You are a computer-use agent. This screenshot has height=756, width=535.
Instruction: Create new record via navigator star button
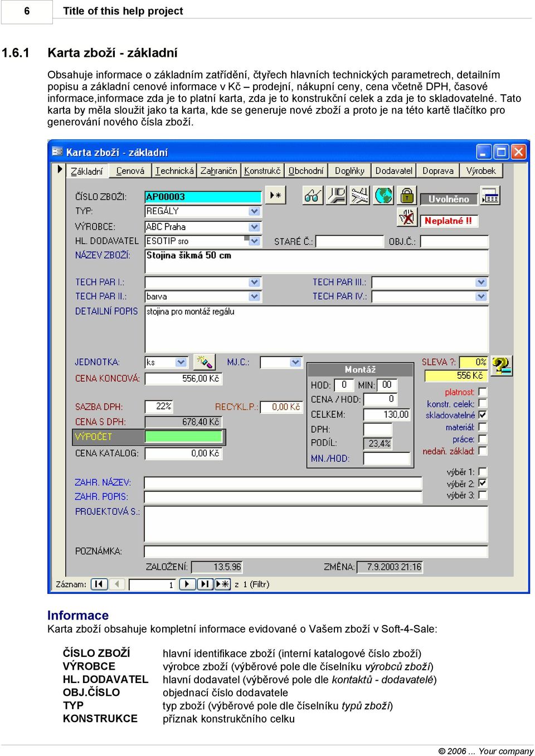pos(223,584)
